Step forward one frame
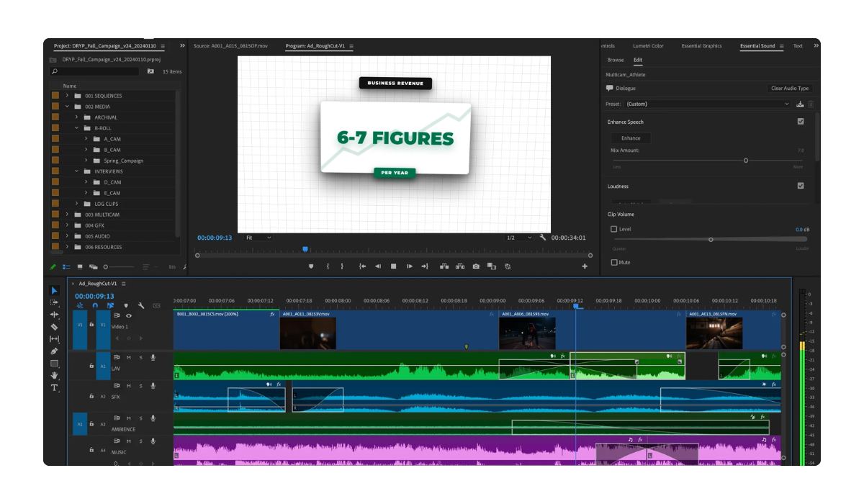Image resolution: width=864 pixels, height=504 pixels. tap(410, 266)
